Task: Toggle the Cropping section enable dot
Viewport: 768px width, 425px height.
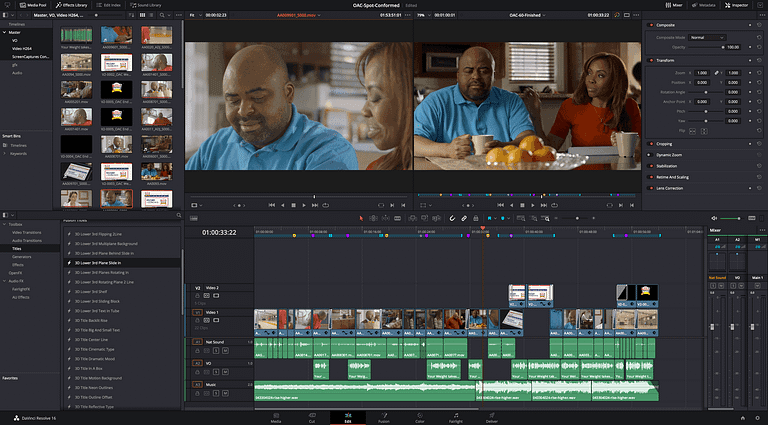Action: [651, 144]
